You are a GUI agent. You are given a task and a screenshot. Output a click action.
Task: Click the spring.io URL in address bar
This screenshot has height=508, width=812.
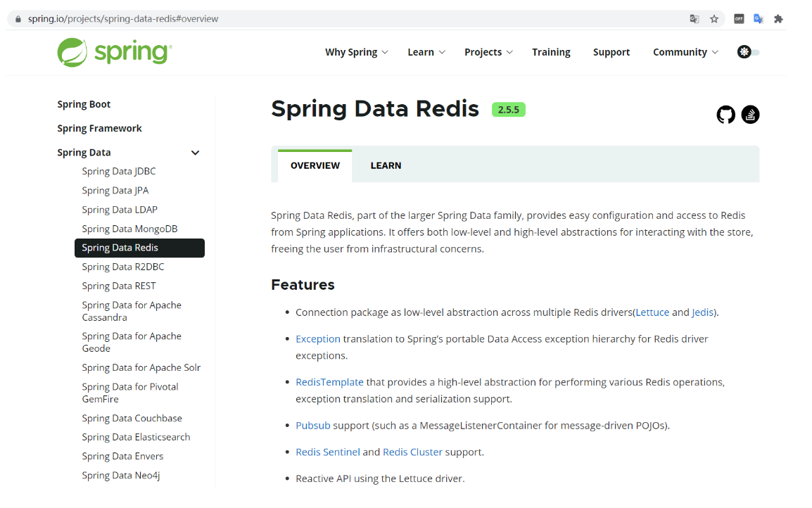[123, 19]
